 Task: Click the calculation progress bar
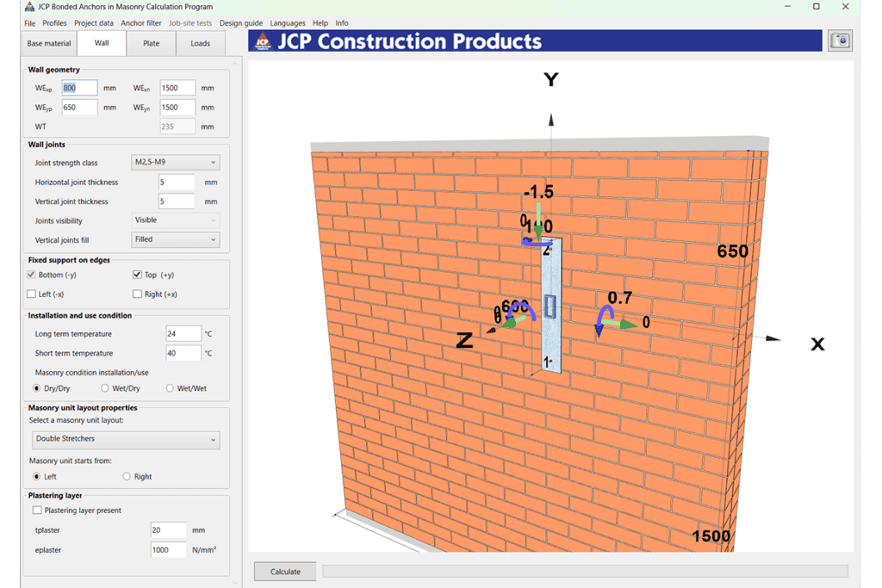tap(585, 572)
